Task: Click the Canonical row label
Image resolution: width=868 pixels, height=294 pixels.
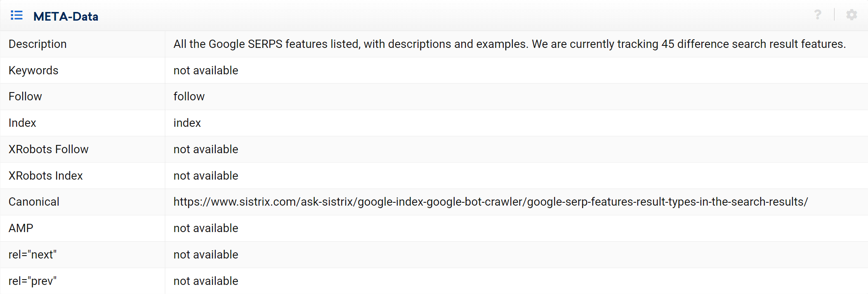Action: click(34, 202)
